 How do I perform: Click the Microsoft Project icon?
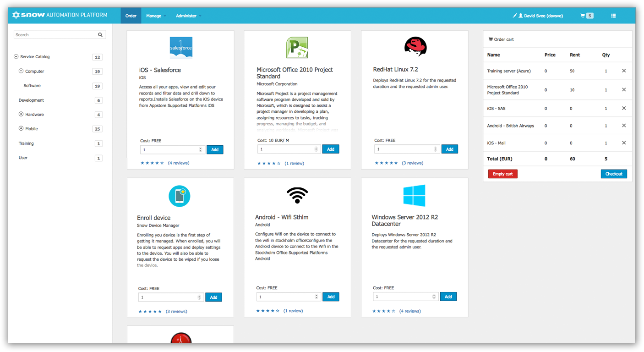coord(297,48)
